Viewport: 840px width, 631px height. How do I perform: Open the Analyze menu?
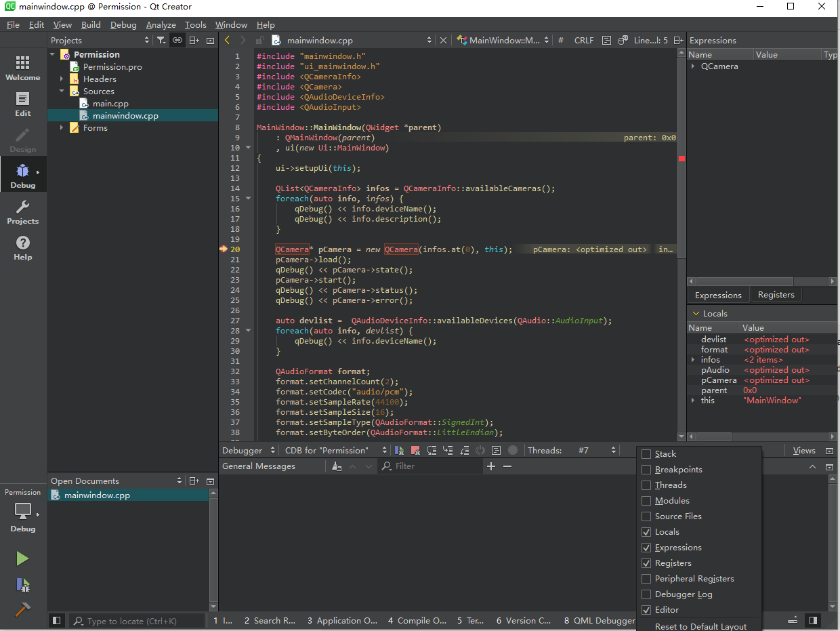(x=161, y=24)
